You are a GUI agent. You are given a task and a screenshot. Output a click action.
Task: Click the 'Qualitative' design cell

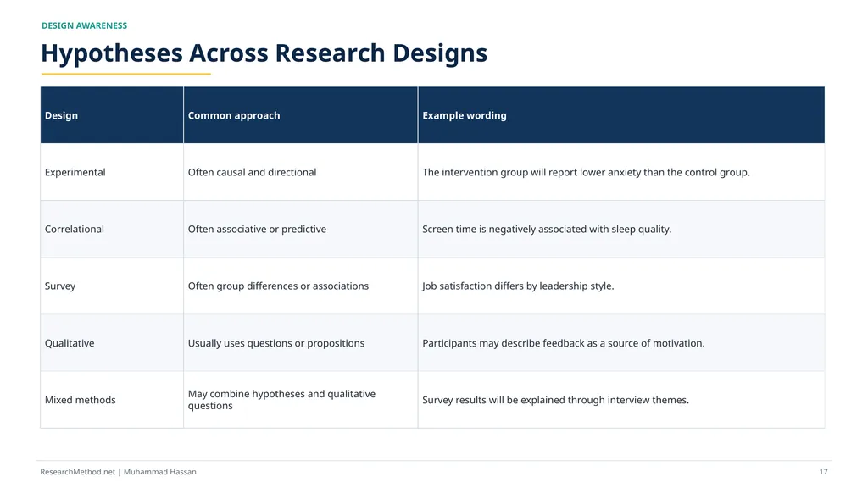(112, 343)
